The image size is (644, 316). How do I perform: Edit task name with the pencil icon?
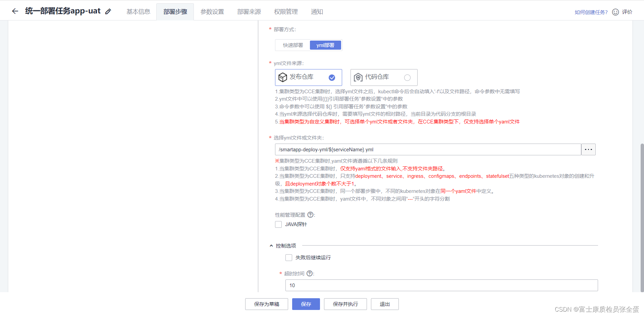(x=108, y=12)
